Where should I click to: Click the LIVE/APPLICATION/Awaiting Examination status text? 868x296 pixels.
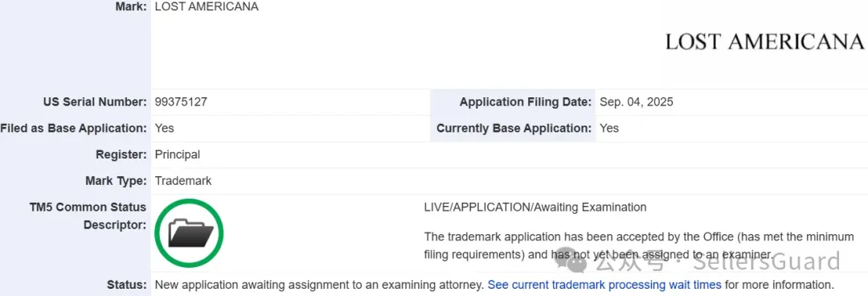(x=534, y=208)
